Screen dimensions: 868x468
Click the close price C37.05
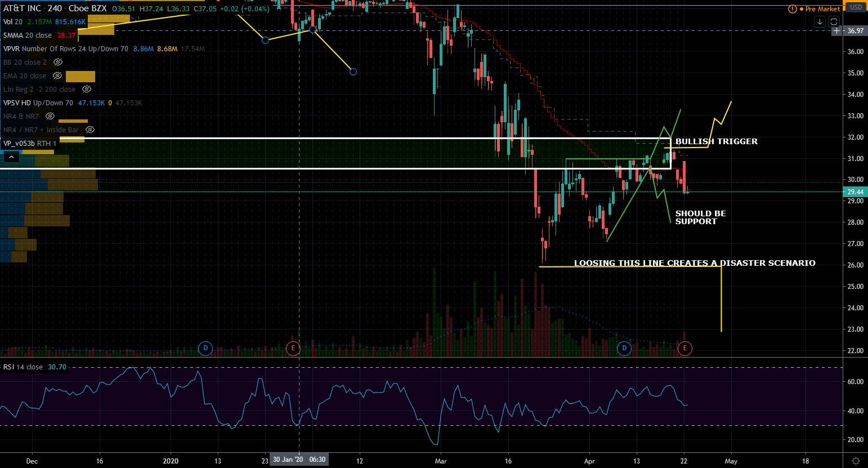pos(205,9)
